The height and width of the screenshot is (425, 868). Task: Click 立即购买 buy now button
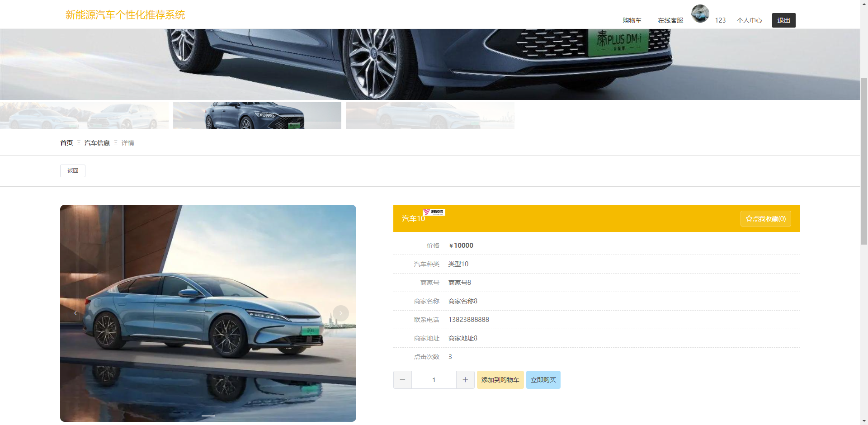point(543,380)
